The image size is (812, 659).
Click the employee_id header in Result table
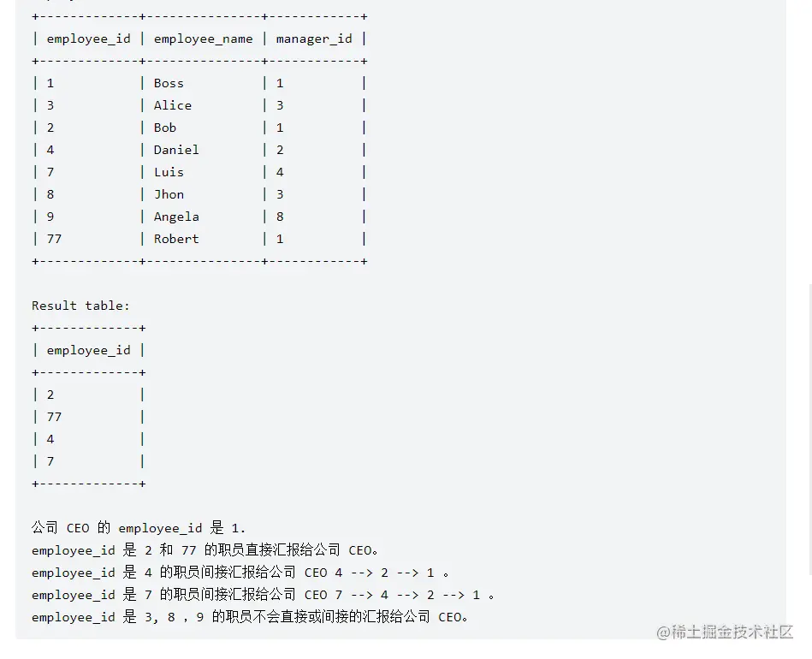[x=88, y=350]
